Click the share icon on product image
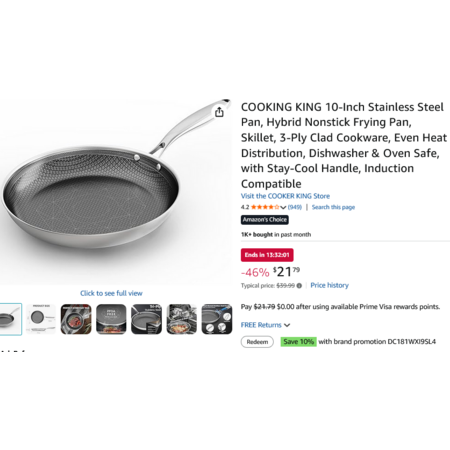Screen dimensions: 450x450 pos(219,112)
